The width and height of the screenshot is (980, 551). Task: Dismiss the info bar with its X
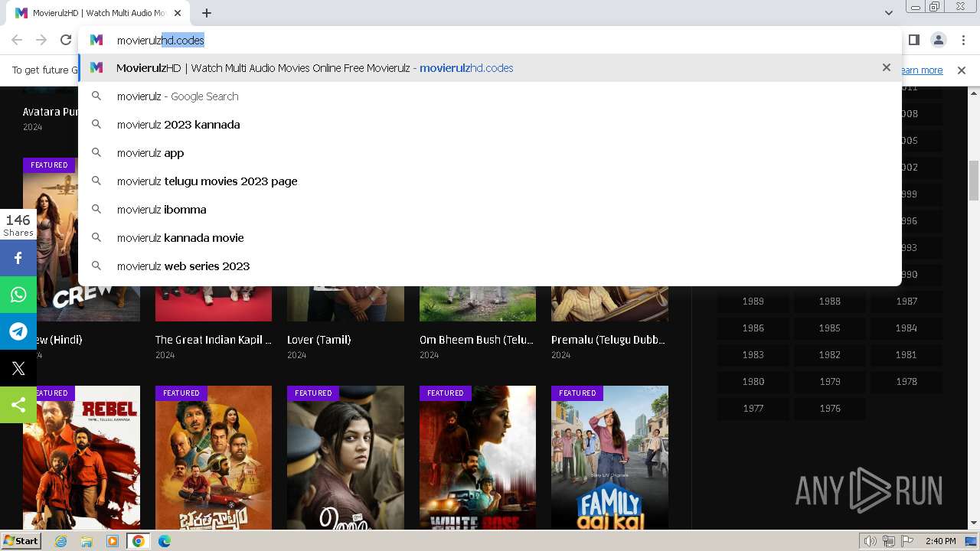click(962, 70)
